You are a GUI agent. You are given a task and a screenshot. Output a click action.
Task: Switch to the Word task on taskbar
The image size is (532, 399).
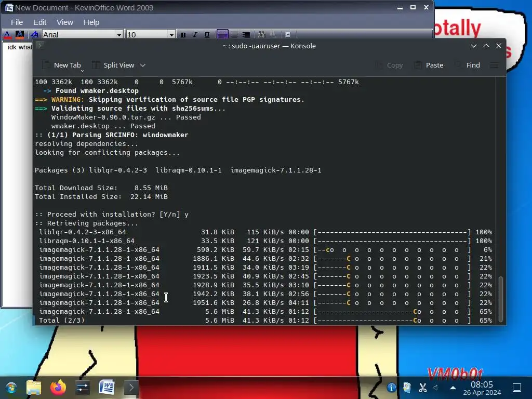tap(107, 388)
